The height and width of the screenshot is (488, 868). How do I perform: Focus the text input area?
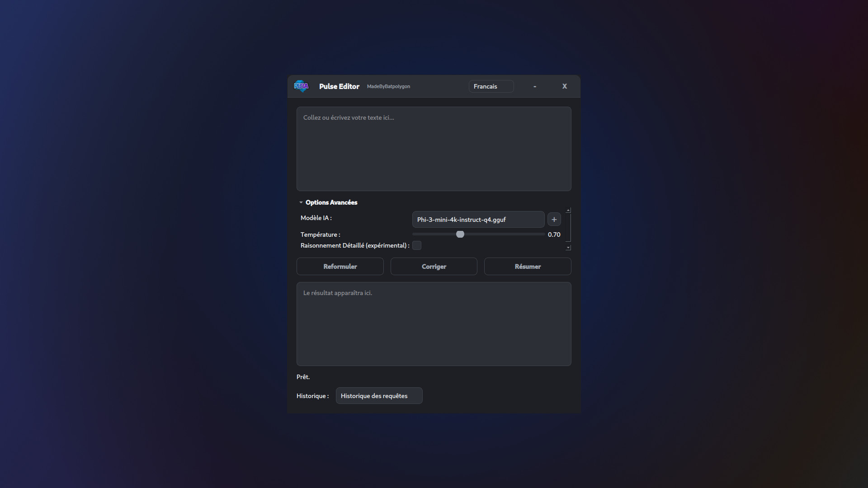pyautogui.click(x=434, y=149)
